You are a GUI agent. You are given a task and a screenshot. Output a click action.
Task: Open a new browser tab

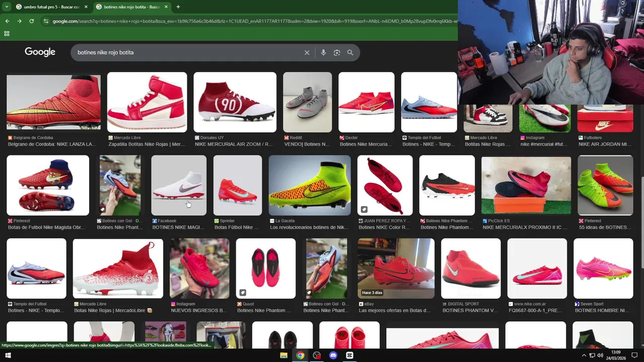pos(178,7)
